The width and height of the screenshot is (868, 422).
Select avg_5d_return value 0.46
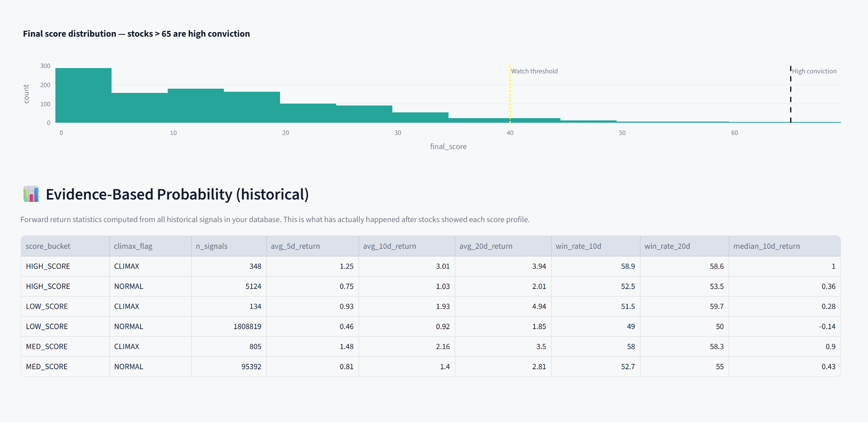tap(313, 326)
